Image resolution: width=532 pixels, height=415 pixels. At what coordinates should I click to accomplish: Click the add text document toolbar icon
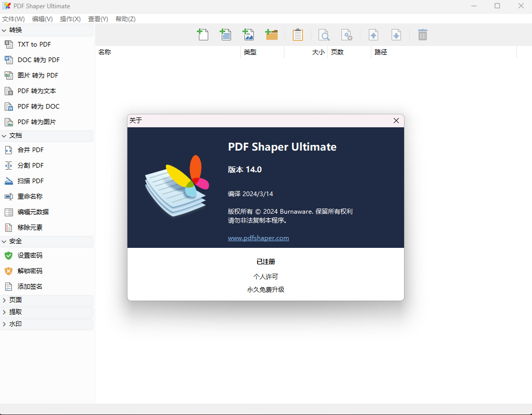click(226, 35)
